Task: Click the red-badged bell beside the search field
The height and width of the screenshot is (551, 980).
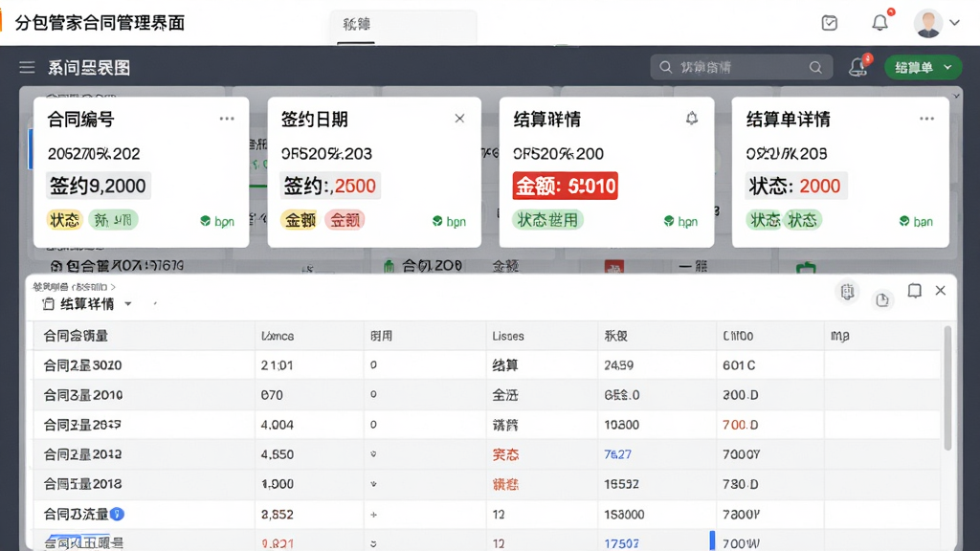Action: [858, 67]
